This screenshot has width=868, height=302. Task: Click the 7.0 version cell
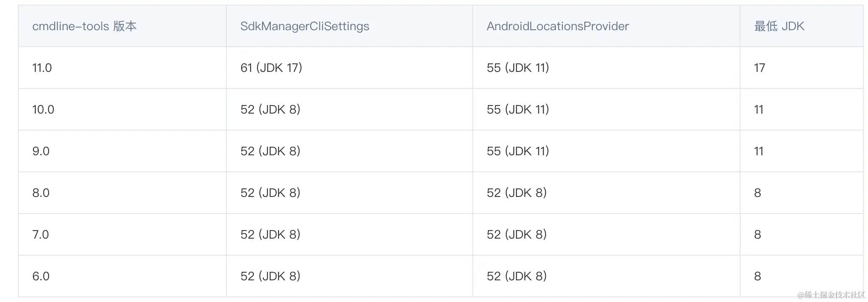point(40,235)
